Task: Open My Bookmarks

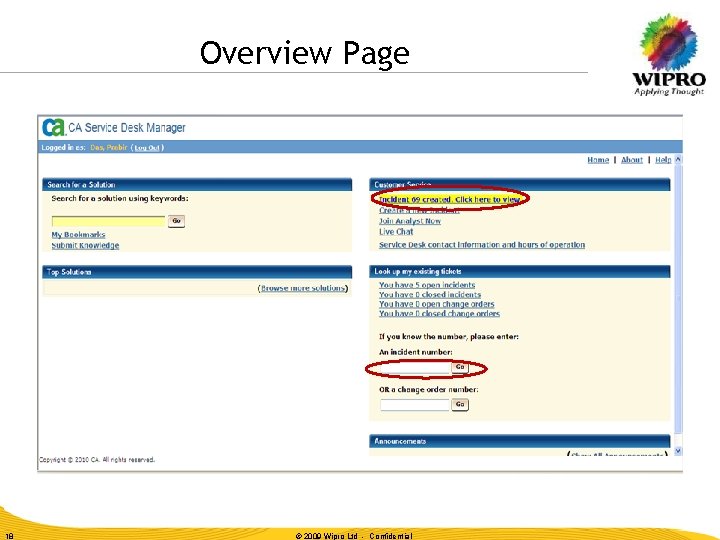Action: click(x=79, y=235)
